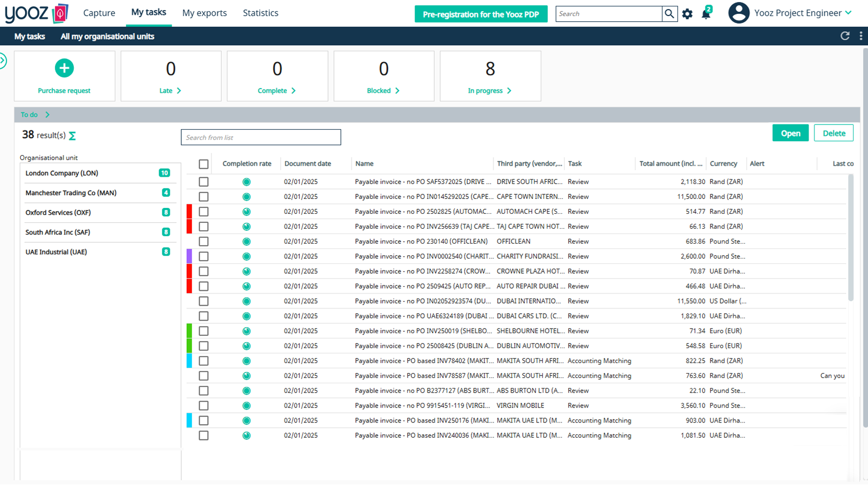Open the Statistics menu

[260, 13]
